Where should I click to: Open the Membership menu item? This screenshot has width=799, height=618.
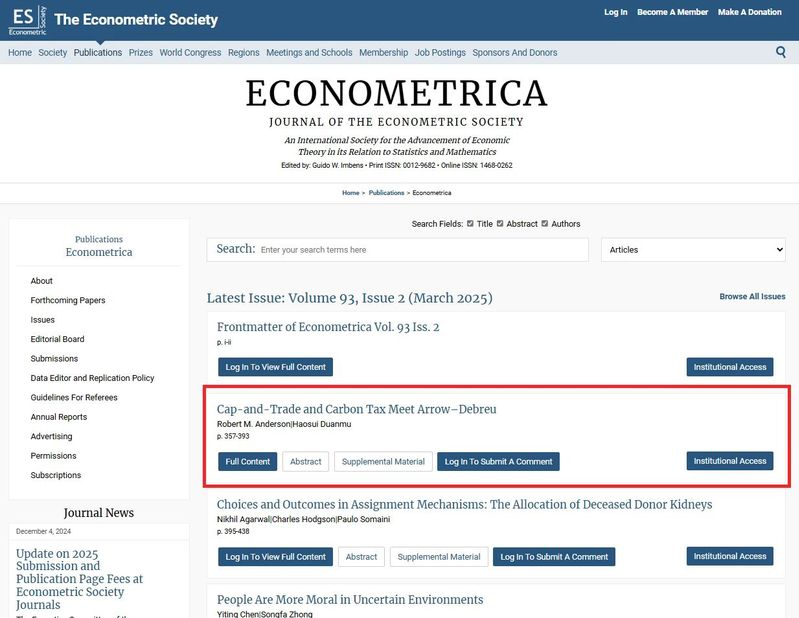[384, 52]
